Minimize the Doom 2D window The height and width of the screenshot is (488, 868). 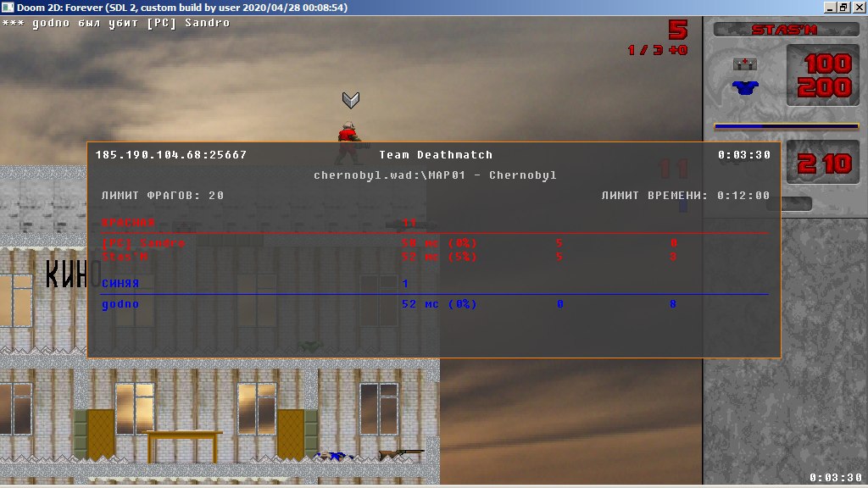(829, 7)
